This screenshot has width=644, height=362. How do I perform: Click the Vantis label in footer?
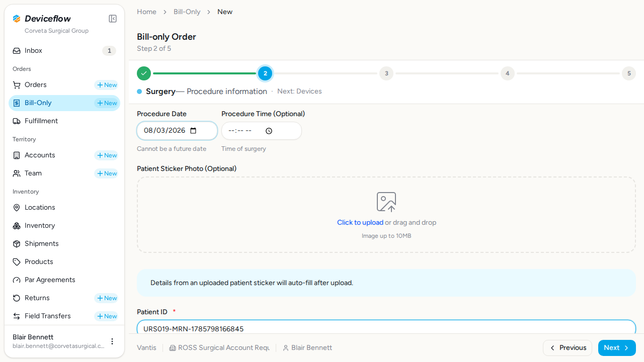point(146,348)
